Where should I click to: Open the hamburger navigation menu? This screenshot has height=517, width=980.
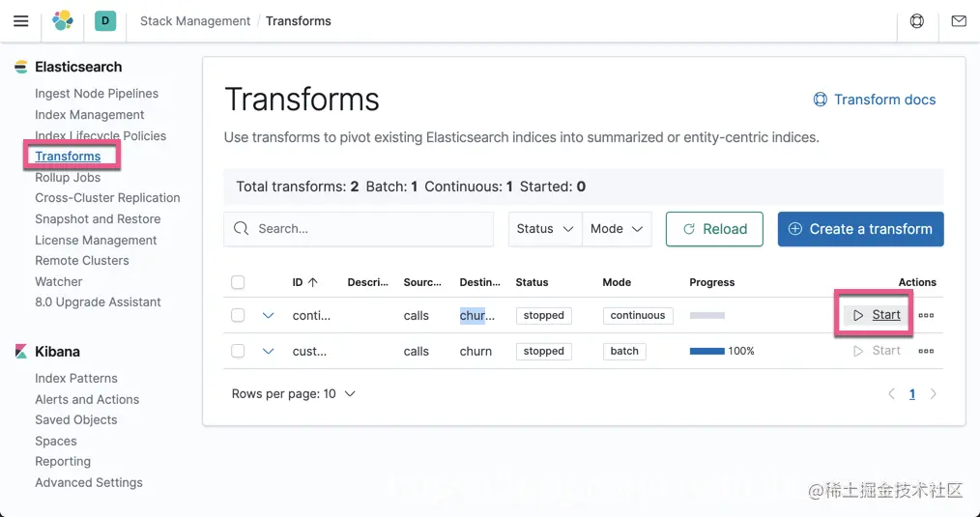[x=21, y=20]
